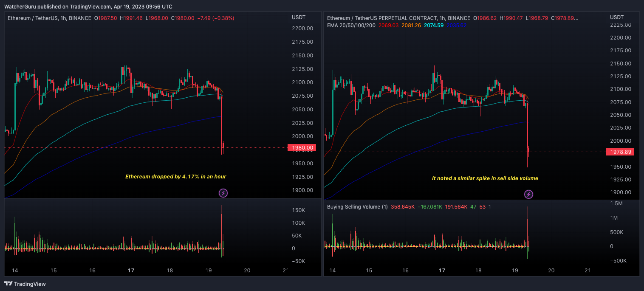Image resolution: width=644 pixels, height=291 pixels.
Task: Click the date 16 on perpetual time axis
Action: (x=405, y=270)
